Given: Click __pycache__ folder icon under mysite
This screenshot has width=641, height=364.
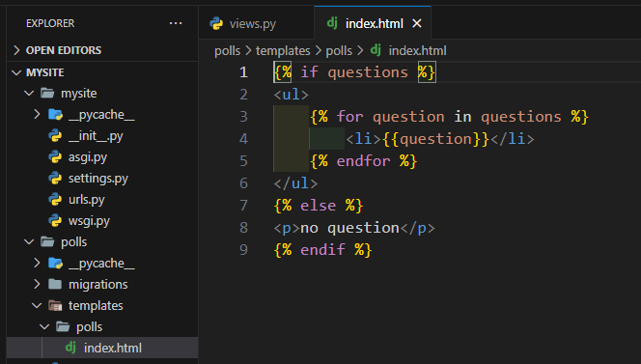Looking at the screenshot, I should tap(55, 114).
